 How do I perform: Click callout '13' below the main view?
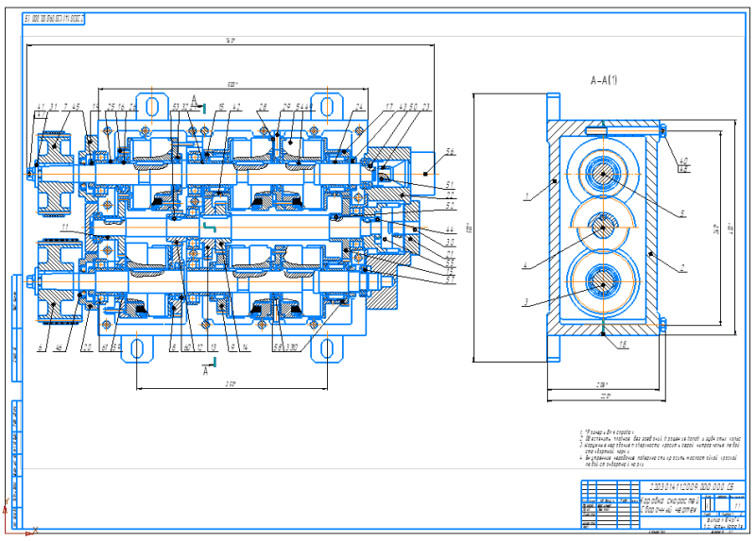(x=212, y=347)
